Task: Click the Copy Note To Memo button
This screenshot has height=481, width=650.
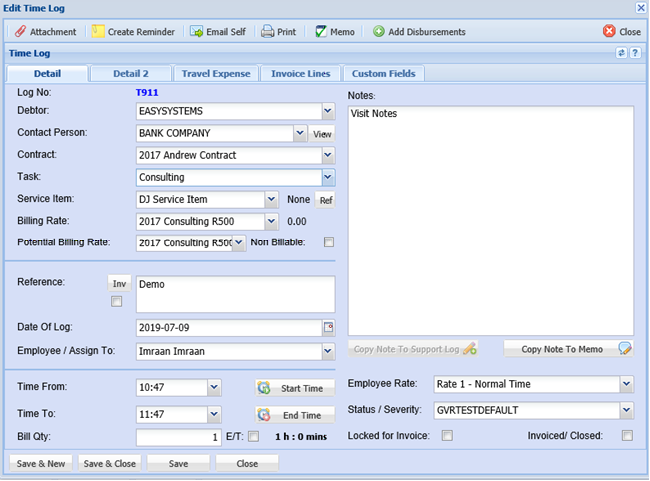Action: 568,349
